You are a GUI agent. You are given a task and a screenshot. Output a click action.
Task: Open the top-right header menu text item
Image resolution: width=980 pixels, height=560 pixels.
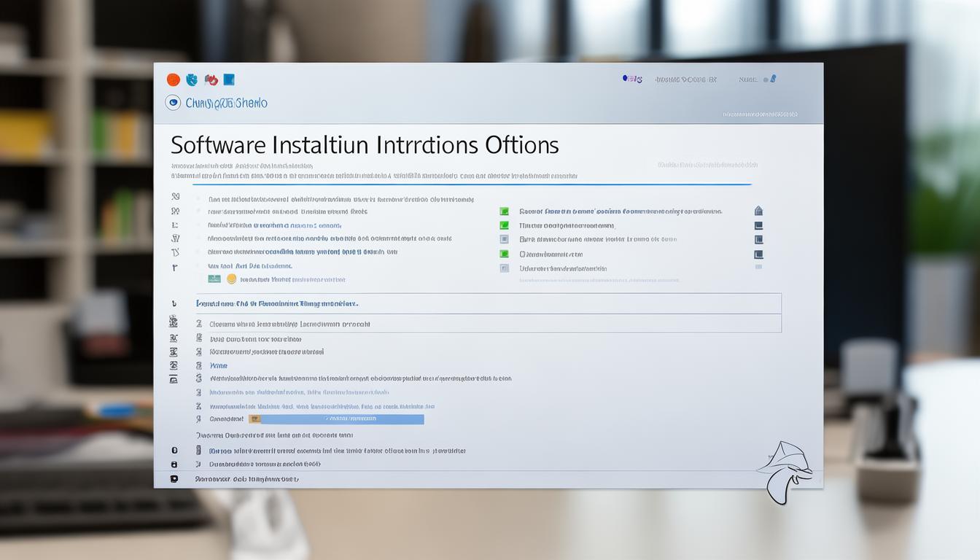(685, 79)
